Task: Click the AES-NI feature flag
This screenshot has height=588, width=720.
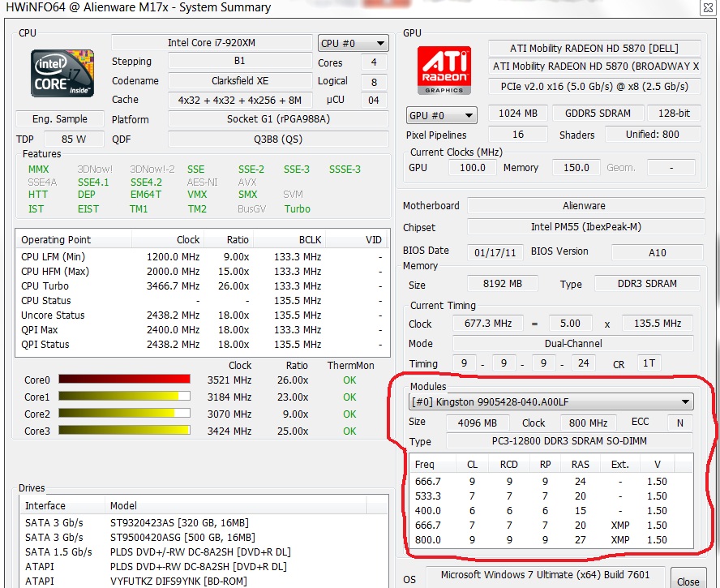Action: click(x=202, y=182)
